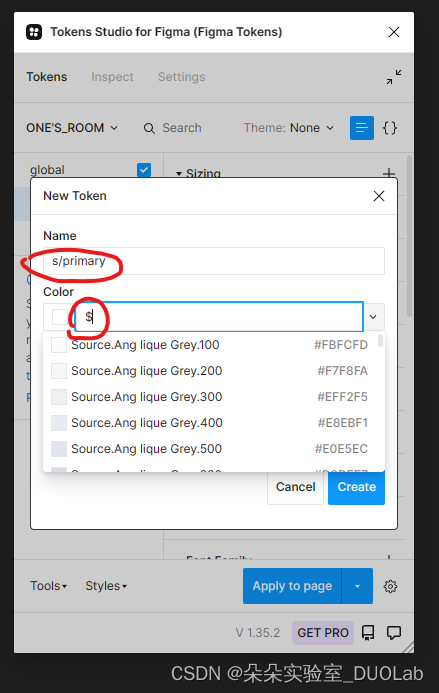The height and width of the screenshot is (693, 439).
Task: Cancel the New Token dialog
Action: (x=295, y=487)
